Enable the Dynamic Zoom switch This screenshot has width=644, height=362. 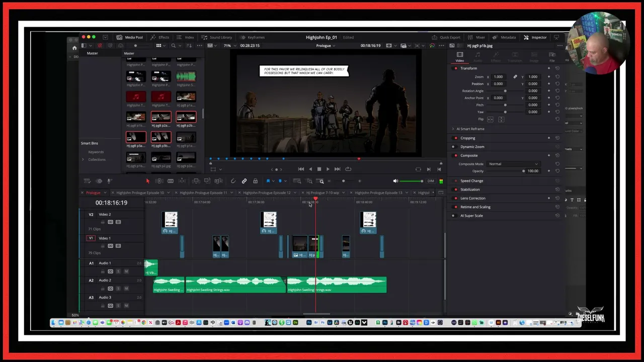[x=454, y=147]
